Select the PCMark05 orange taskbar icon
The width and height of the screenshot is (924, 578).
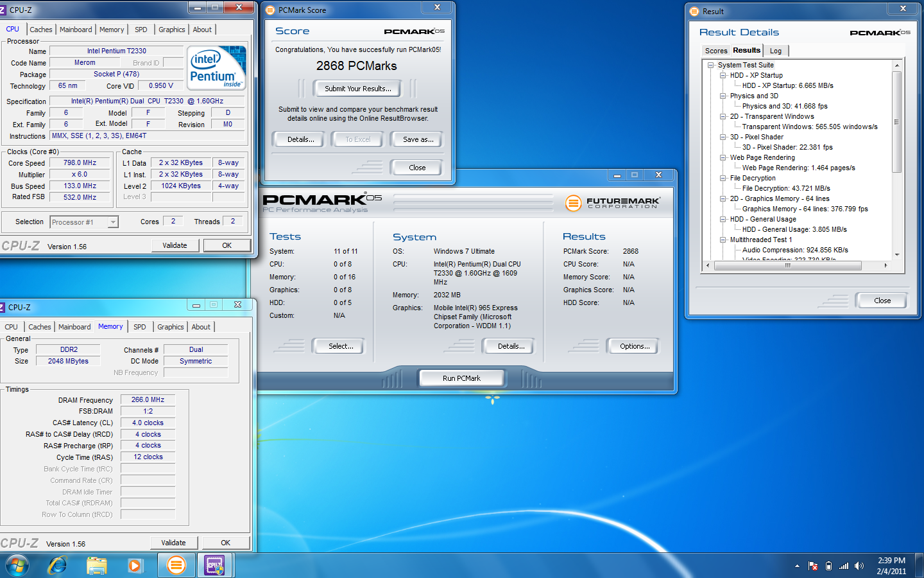(x=176, y=566)
